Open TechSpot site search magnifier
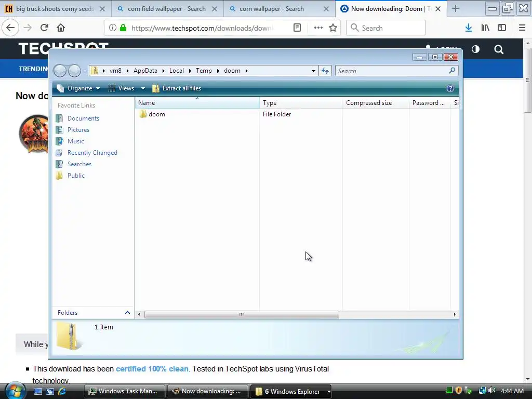532x399 pixels. [x=499, y=49]
